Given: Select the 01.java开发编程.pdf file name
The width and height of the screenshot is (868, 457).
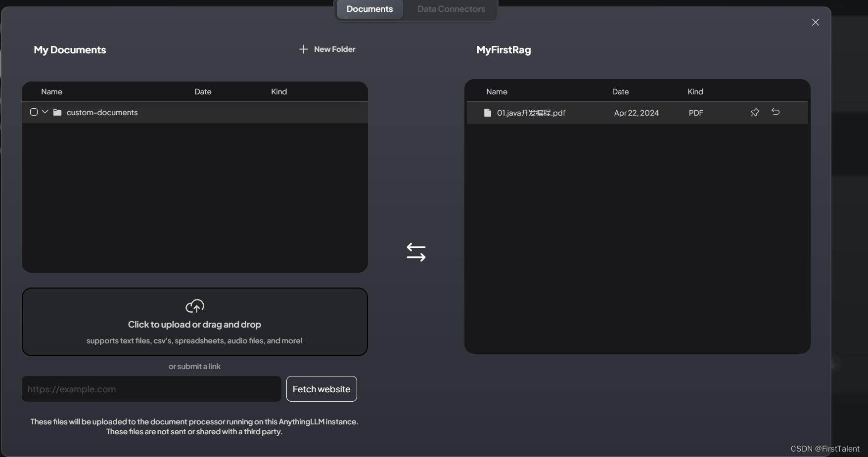Looking at the screenshot, I should click(x=531, y=113).
